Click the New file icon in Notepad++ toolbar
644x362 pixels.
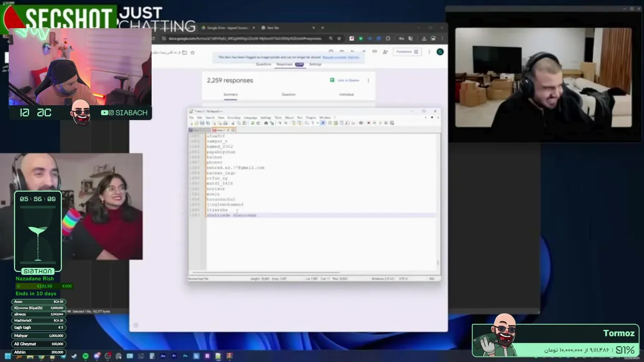point(192,123)
